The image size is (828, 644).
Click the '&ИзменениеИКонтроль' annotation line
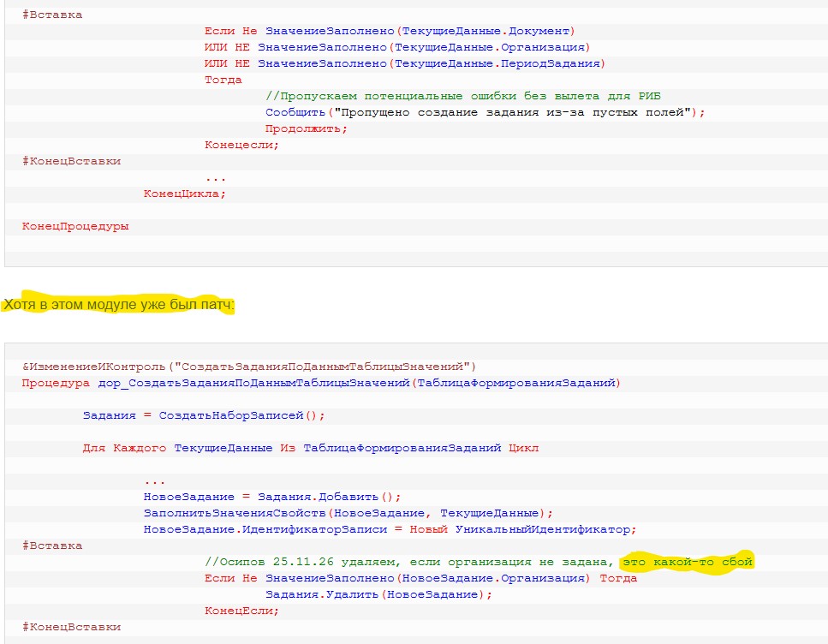248,367
